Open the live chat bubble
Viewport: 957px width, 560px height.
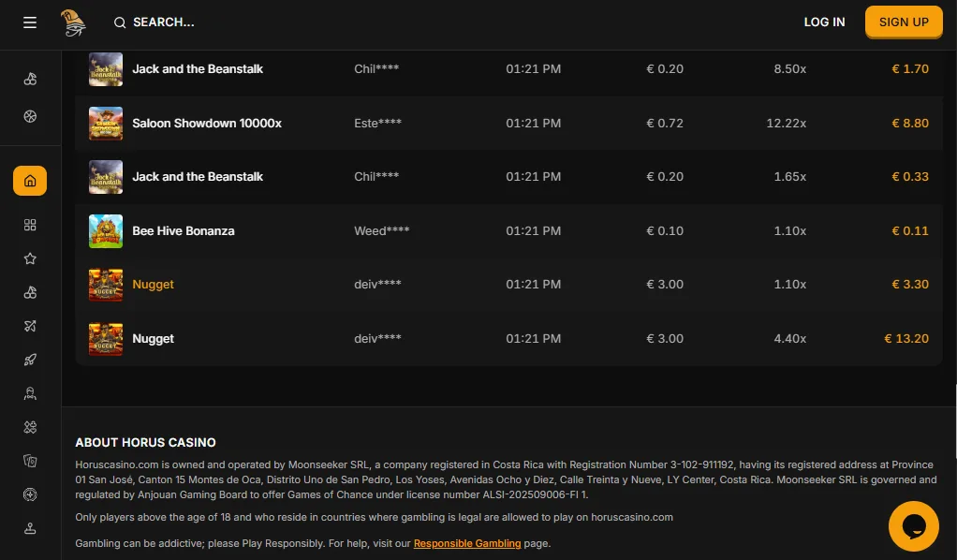(914, 525)
